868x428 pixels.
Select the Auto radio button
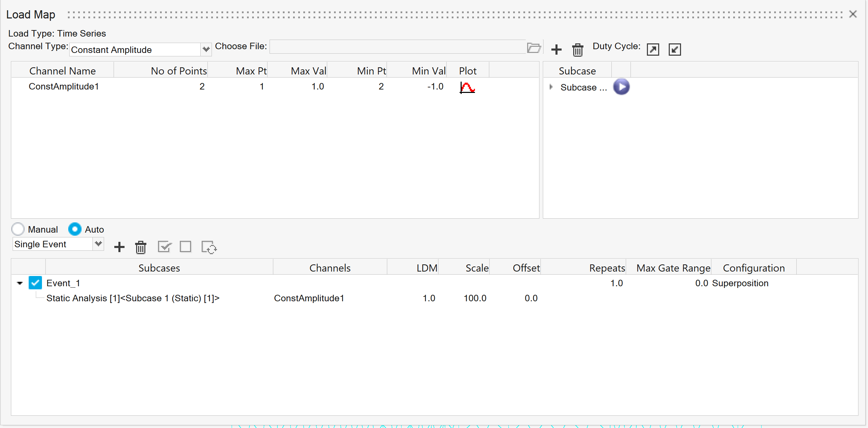(x=75, y=229)
